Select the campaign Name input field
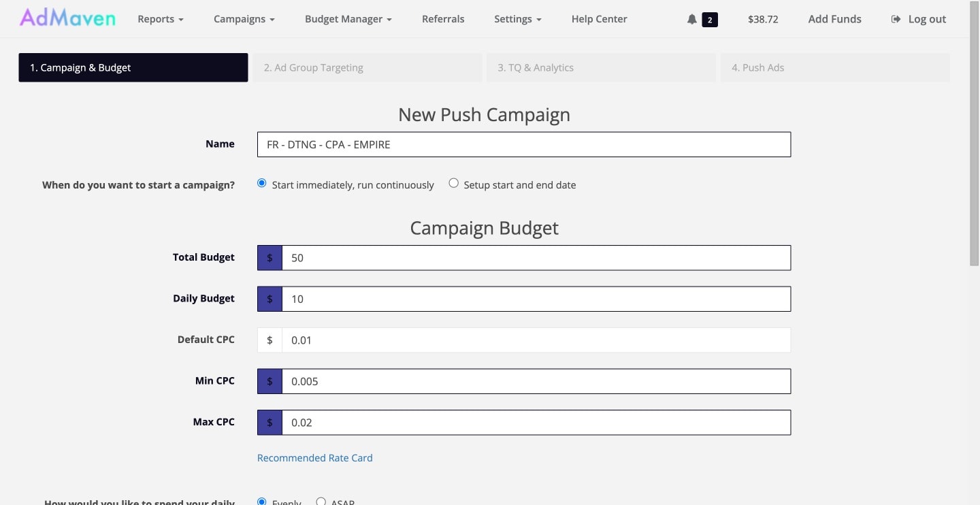Viewport: 980px width, 505px height. click(523, 144)
